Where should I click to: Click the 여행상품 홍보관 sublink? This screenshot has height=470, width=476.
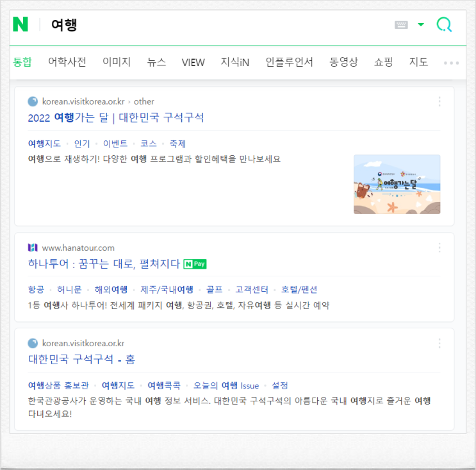click(58, 385)
